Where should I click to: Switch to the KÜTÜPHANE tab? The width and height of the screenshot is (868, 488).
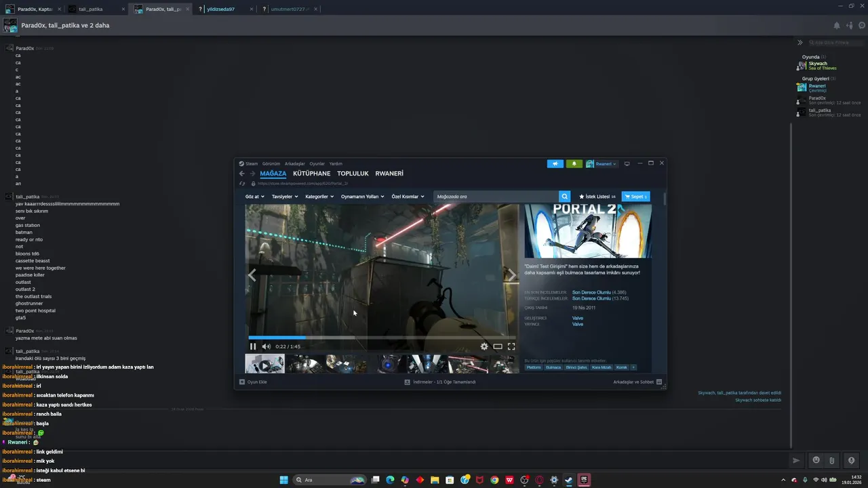[x=312, y=174]
